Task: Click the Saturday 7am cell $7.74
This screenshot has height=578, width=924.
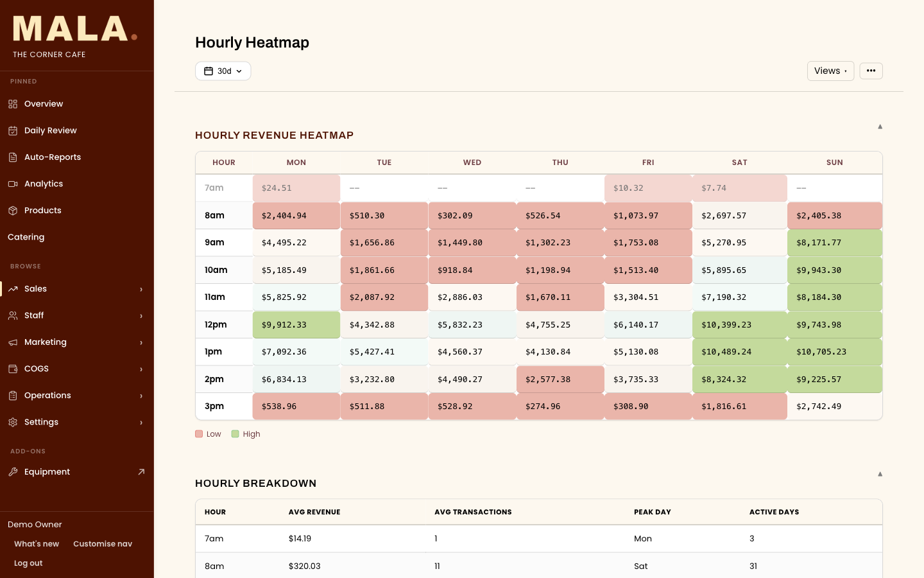Action: 740,188
